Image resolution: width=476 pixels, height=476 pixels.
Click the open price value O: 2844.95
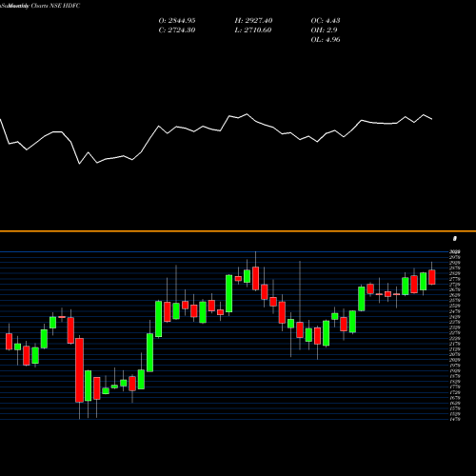(177, 21)
